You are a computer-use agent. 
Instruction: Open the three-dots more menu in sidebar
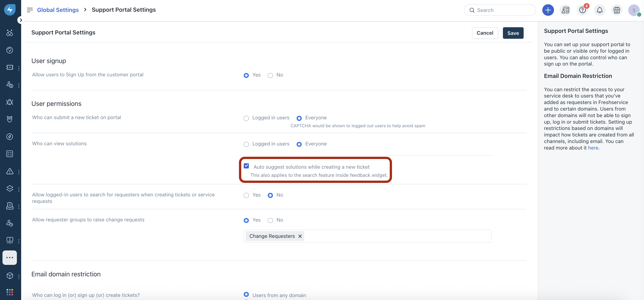[10, 257]
